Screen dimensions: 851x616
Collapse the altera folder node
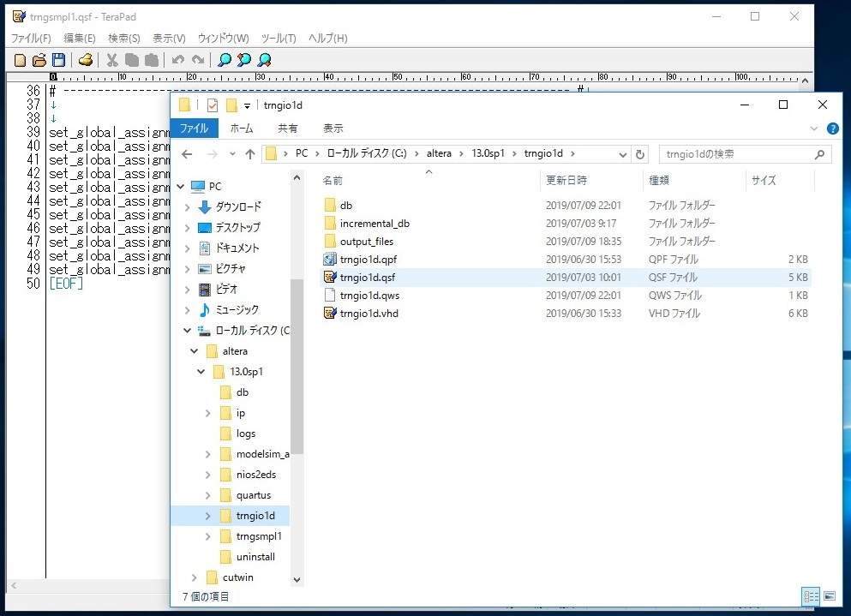pyautogui.click(x=195, y=351)
